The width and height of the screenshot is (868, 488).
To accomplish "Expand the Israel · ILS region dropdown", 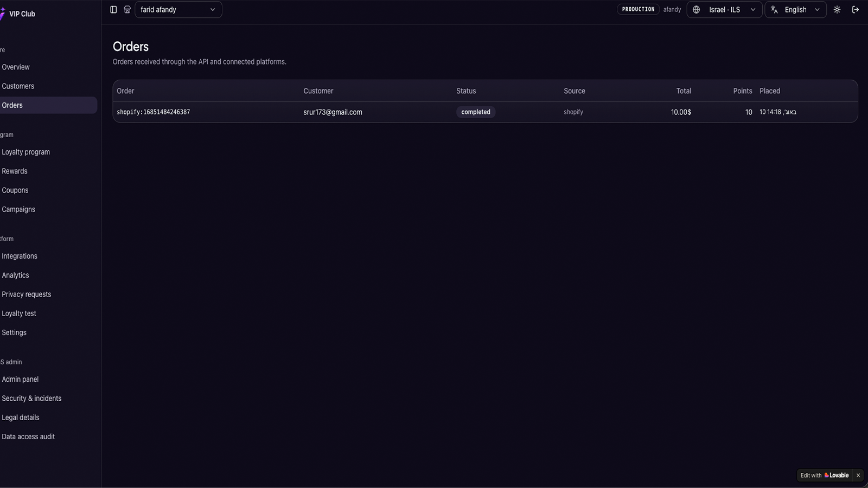I will (724, 10).
